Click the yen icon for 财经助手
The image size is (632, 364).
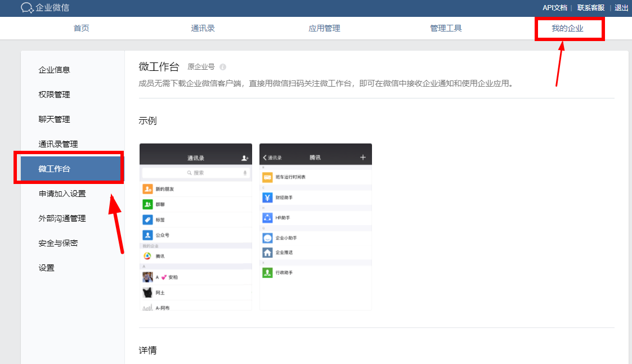[x=267, y=197]
